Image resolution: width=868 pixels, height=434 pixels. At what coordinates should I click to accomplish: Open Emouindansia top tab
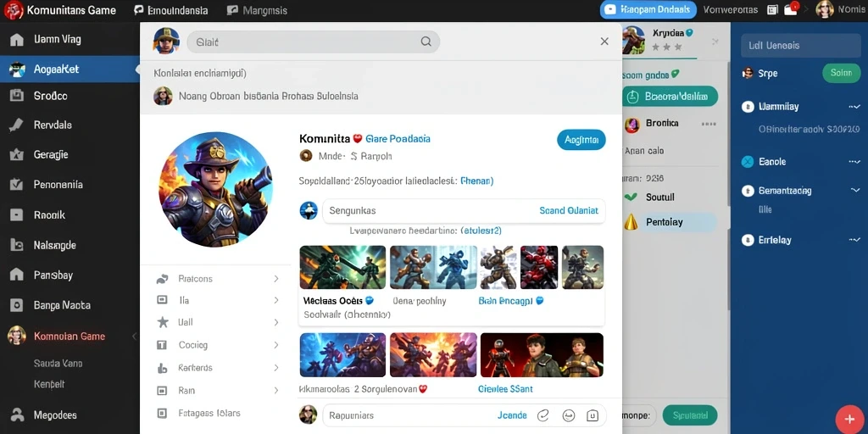171,10
